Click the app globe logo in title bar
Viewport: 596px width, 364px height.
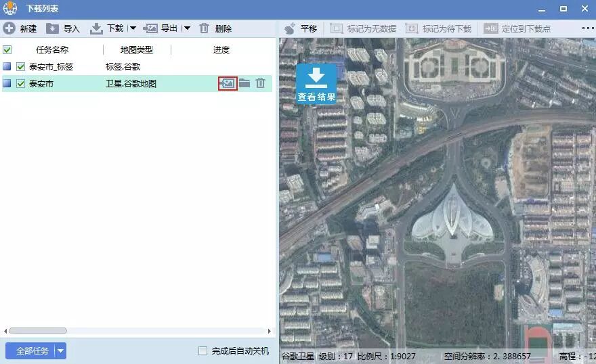click(10, 8)
